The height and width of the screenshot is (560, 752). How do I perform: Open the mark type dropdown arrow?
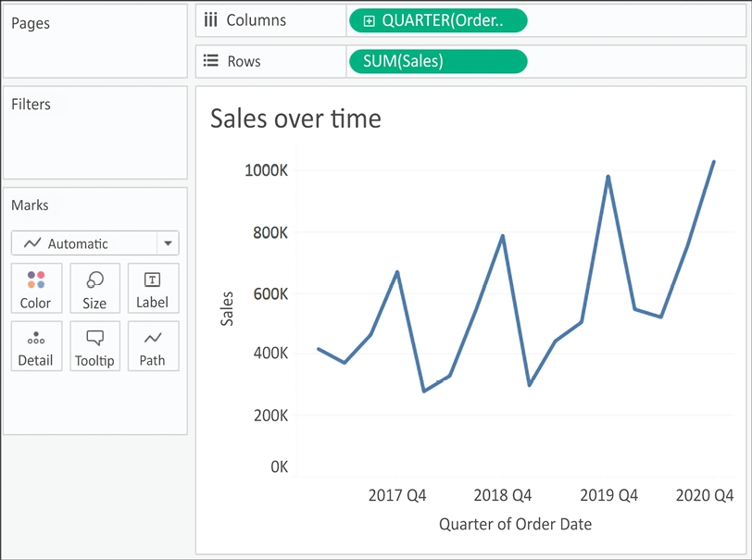[168, 243]
